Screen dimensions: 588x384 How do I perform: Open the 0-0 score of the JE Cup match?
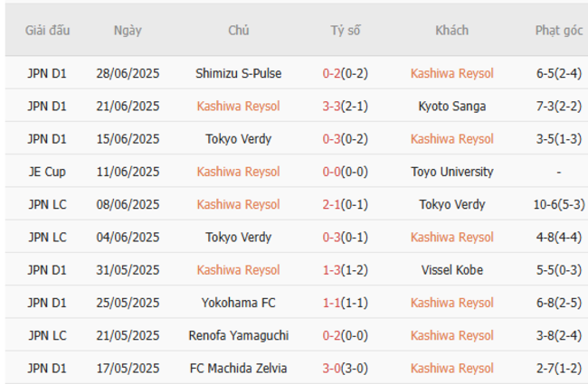click(x=332, y=171)
